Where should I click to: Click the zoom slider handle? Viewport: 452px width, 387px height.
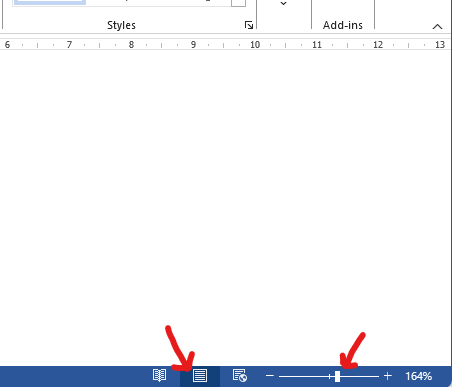(x=337, y=376)
